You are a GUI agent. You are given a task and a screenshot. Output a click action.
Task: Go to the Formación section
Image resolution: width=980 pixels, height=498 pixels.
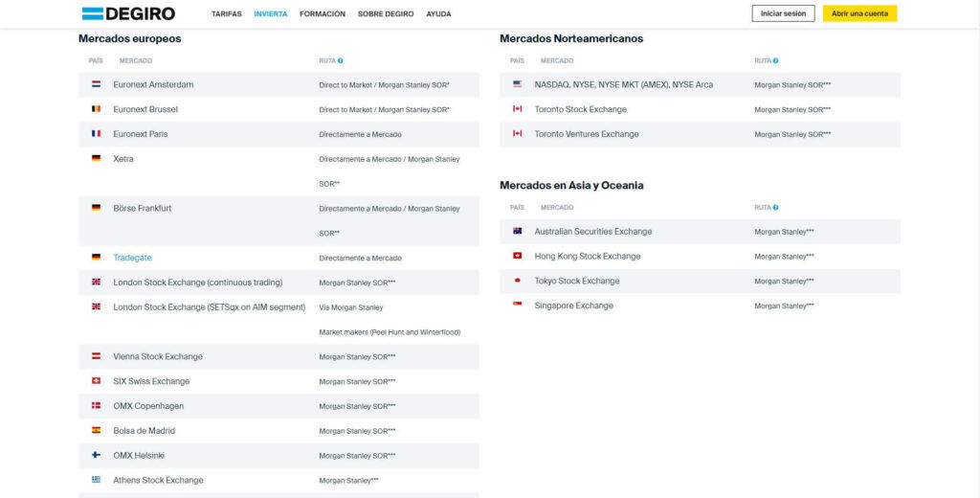pos(323,14)
